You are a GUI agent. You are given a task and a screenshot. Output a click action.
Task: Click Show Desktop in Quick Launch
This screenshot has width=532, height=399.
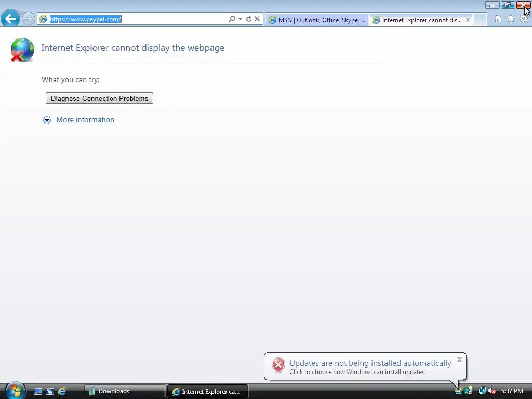(x=37, y=392)
